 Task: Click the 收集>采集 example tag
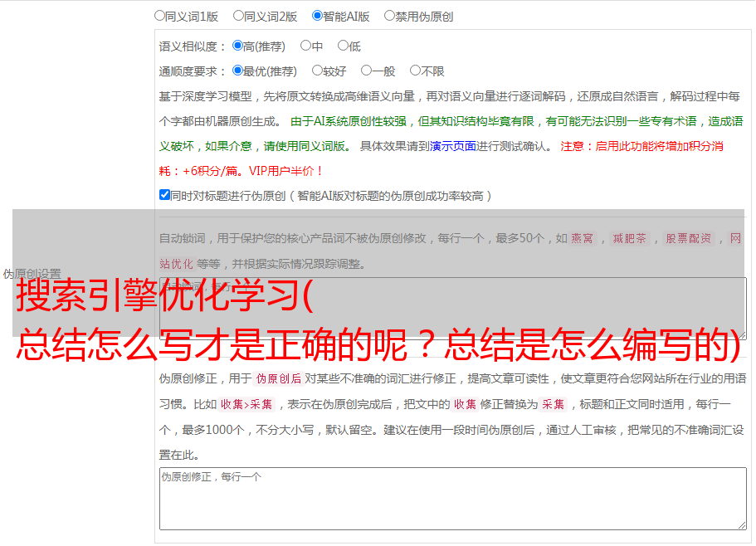click(x=246, y=404)
